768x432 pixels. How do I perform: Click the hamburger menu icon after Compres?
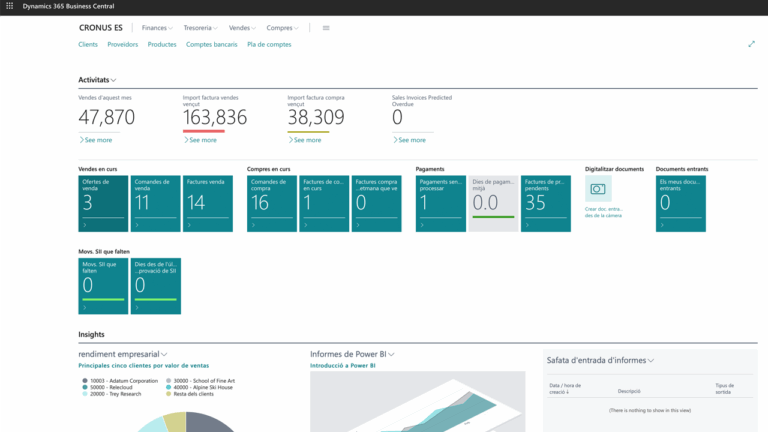[326, 28]
